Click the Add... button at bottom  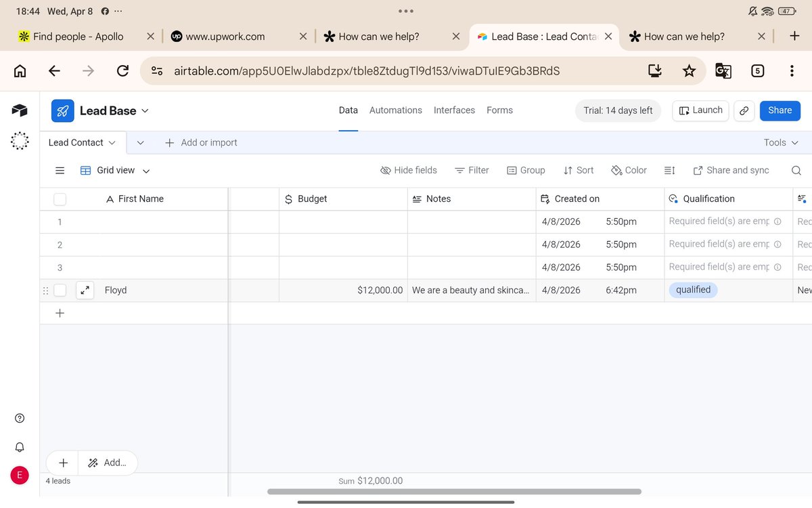108,463
